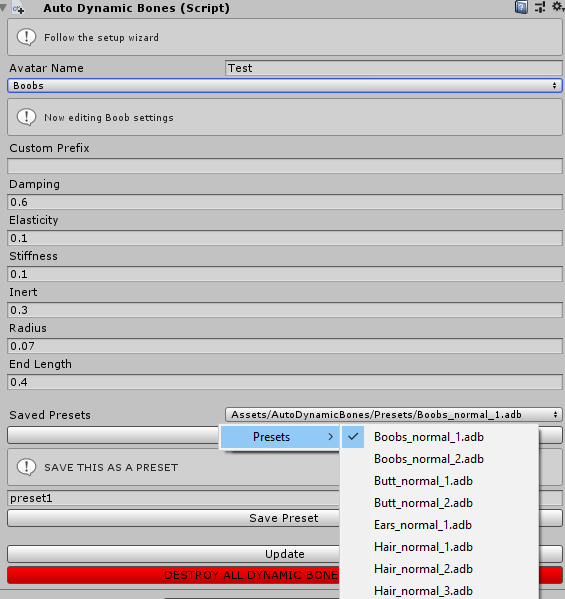Click the Radius value field
The height and width of the screenshot is (599, 565).
click(285, 346)
